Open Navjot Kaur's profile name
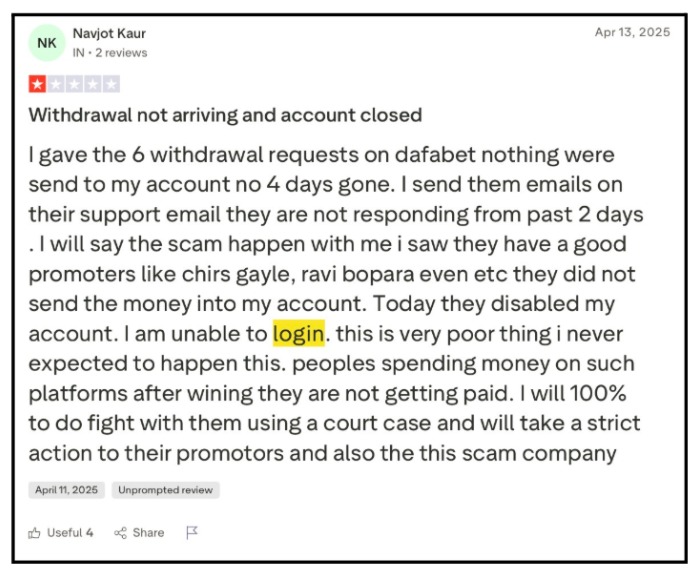The width and height of the screenshot is (696, 570). click(x=109, y=34)
